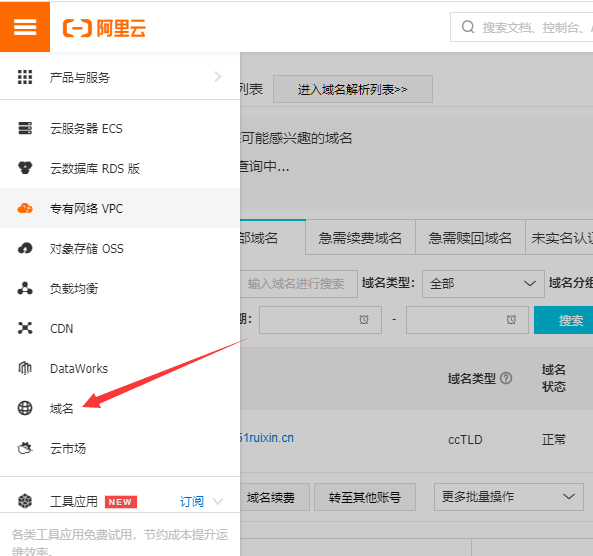Click the top search box for docs
The image size is (593, 556).
[522, 27]
